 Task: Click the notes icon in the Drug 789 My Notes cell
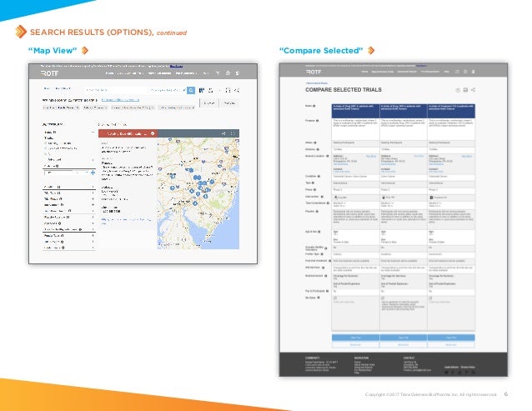pyautogui.click(x=383, y=298)
